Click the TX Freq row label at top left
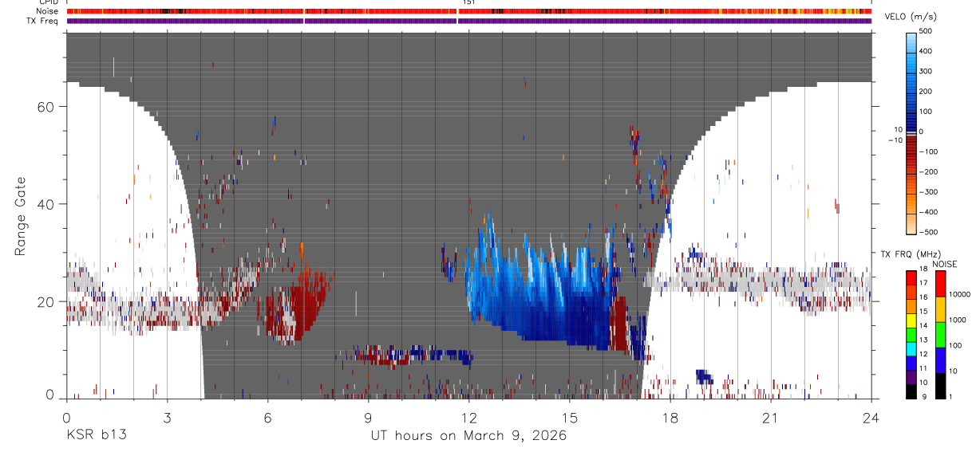 pyautogui.click(x=43, y=21)
